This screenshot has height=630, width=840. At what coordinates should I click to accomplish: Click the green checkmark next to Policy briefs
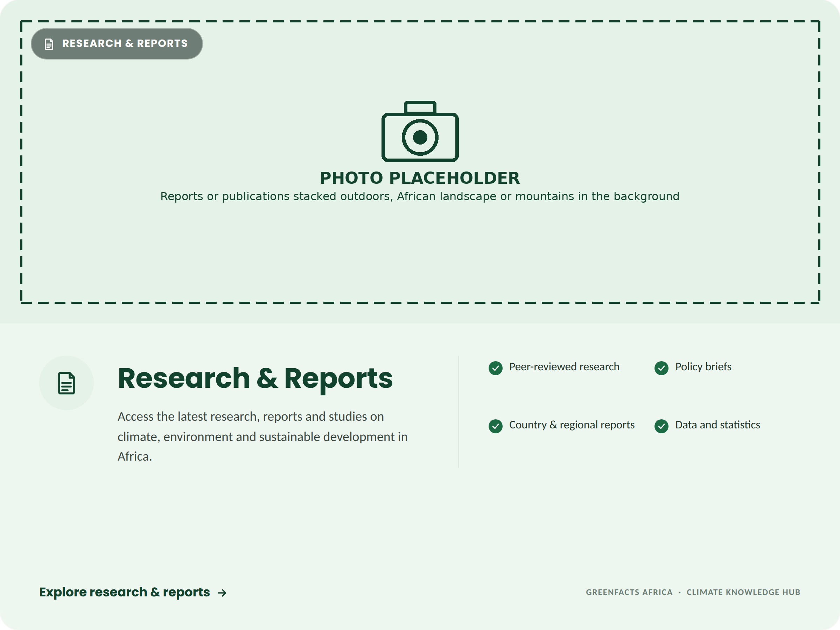(x=661, y=368)
